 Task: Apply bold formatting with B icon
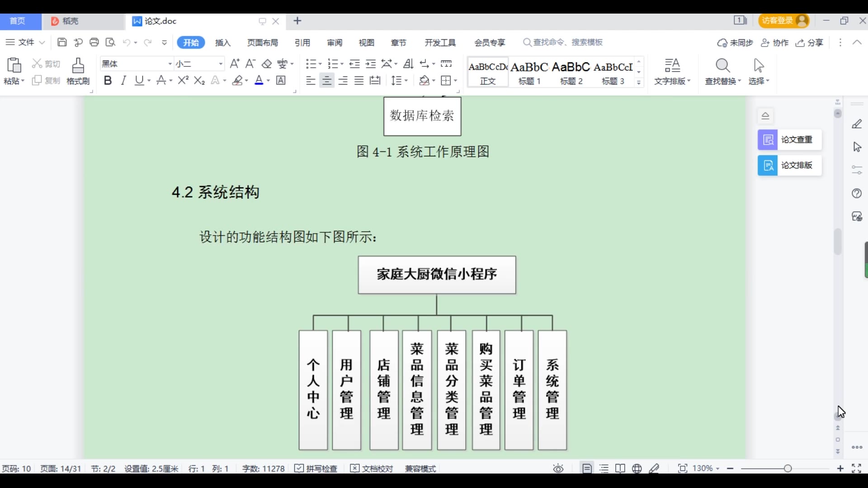pos(108,80)
